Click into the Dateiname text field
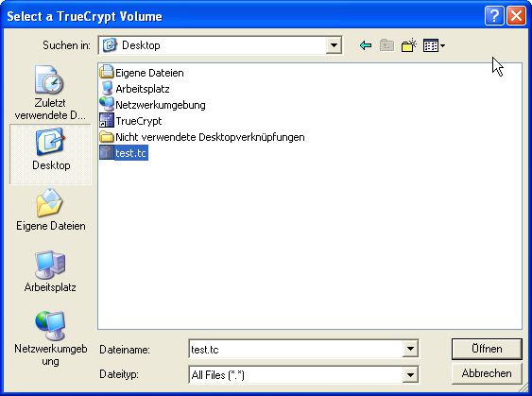This screenshot has height=396, width=532. point(296,349)
